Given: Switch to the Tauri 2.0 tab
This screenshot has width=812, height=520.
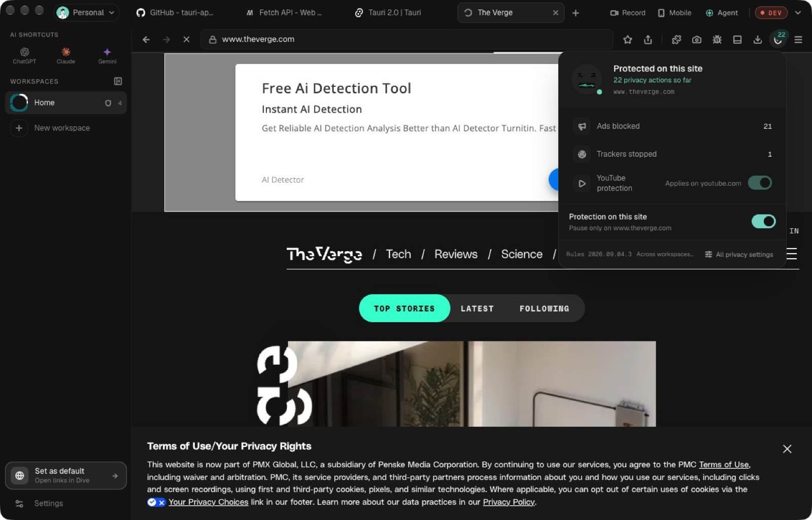Looking at the screenshot, I should point(388,13).
